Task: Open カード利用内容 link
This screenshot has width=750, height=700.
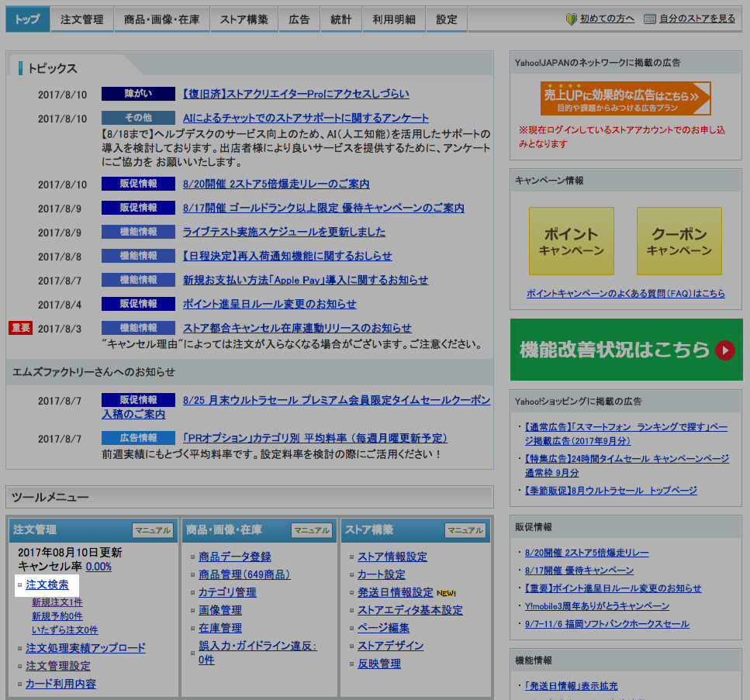Action: point(60,684)
